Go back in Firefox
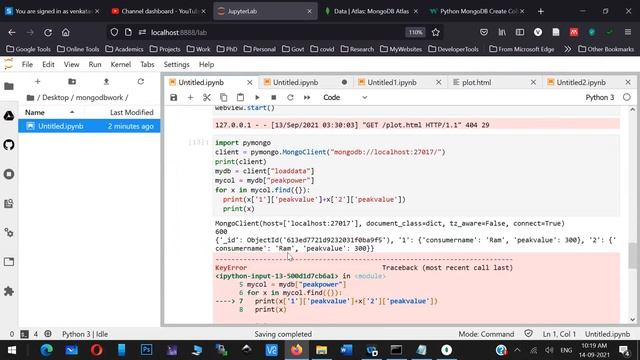 [x=12, y=32]
